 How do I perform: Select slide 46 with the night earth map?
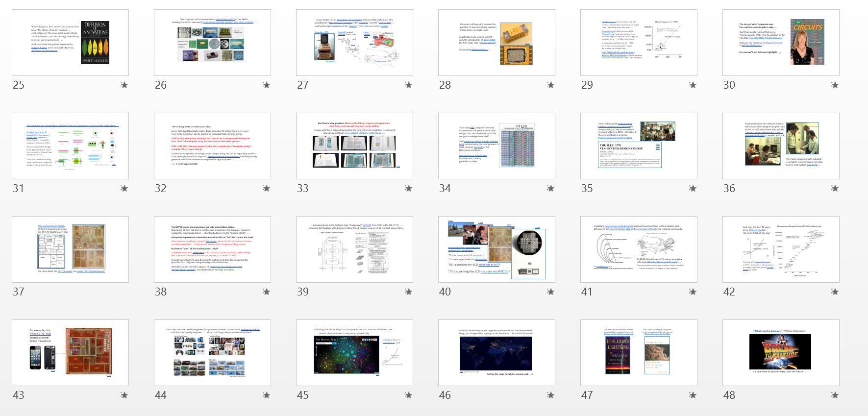click(x=496, y=353)
